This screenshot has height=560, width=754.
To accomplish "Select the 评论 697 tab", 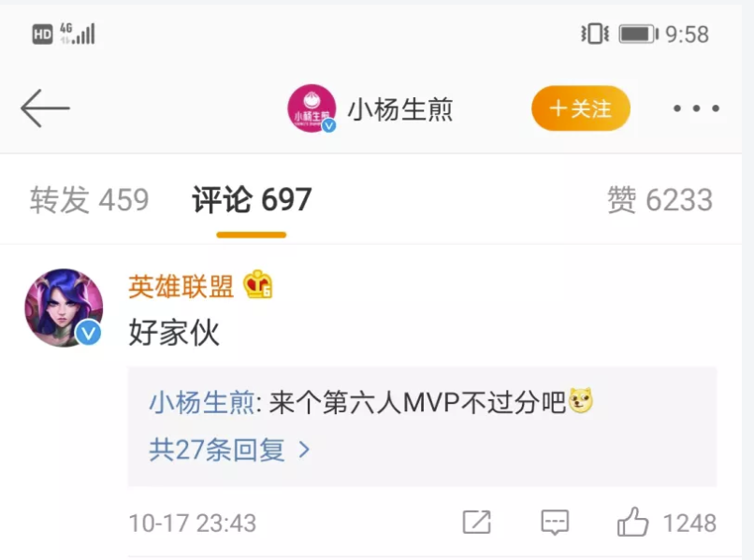I will [x=252, y=199].
